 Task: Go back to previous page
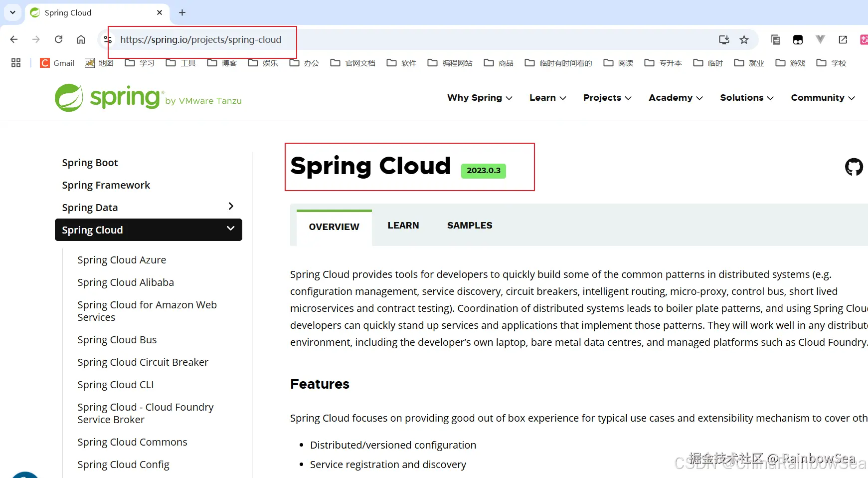[14, 39]
